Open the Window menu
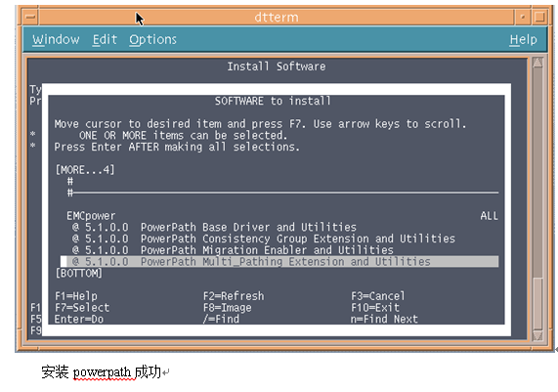Image resolution: width=558 pixels, height=392 pixels. [56, 39]
